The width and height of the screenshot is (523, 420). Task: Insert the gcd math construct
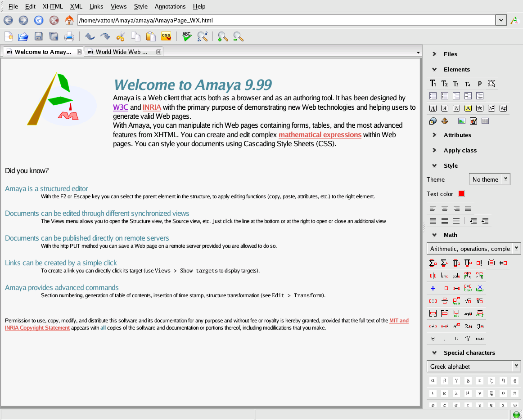click(x=456, y=276)
